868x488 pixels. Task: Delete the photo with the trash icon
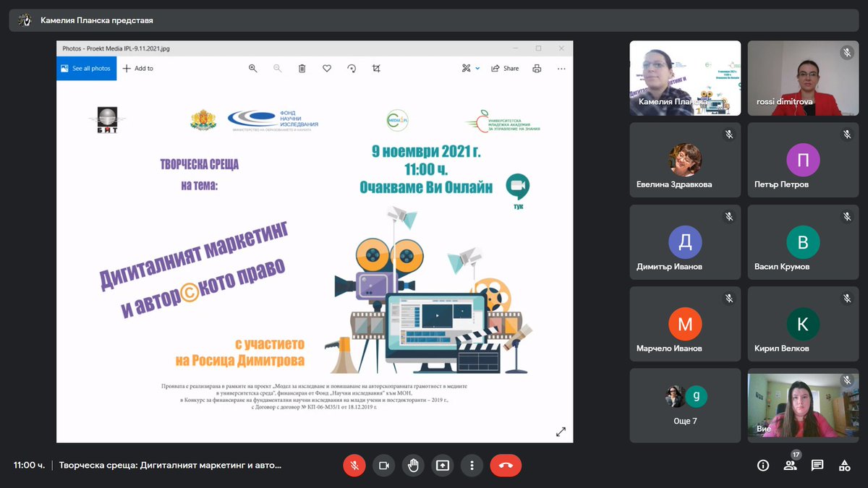(302, 68)
